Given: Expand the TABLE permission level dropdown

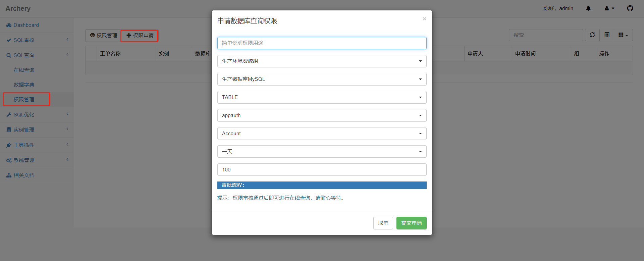Looking at the screenshot, I should click(x=322, y=97).
